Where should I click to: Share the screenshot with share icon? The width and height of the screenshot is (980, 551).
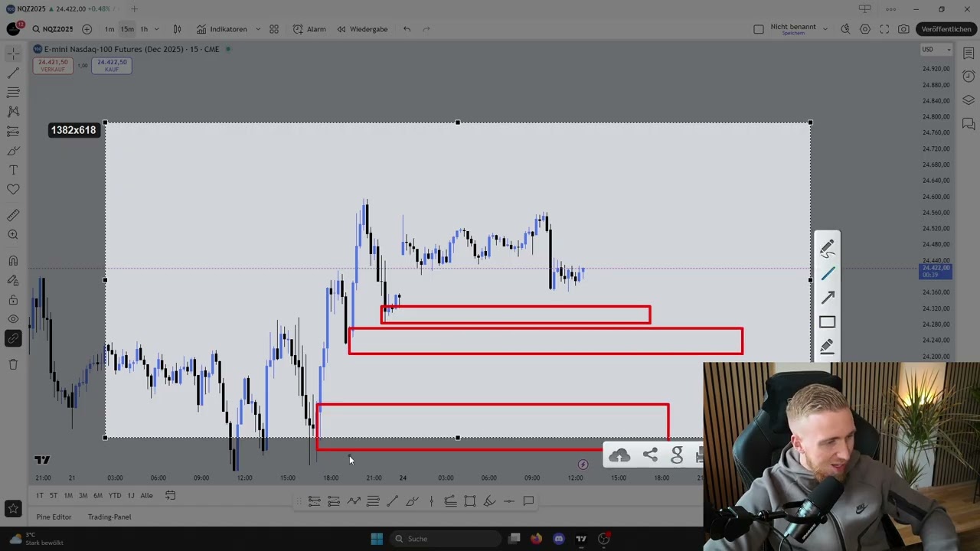pos(650,455)
